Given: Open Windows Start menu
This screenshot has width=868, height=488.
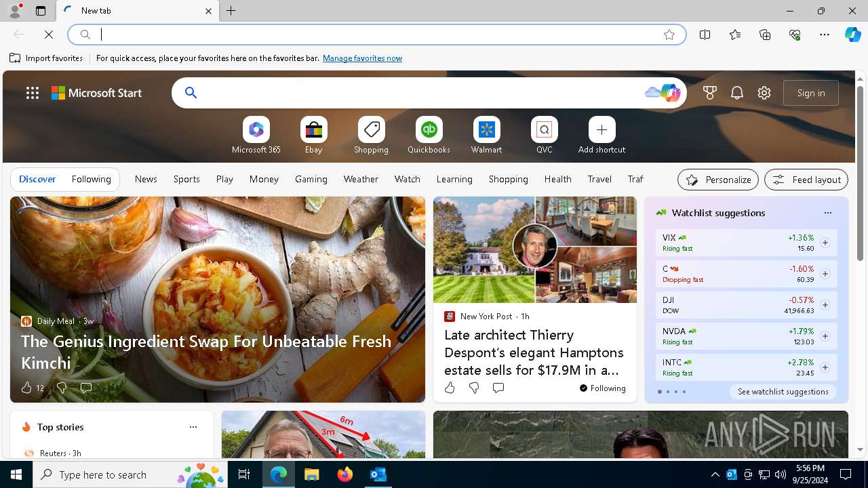Looking at the screenshot, I should coord(16,474).
